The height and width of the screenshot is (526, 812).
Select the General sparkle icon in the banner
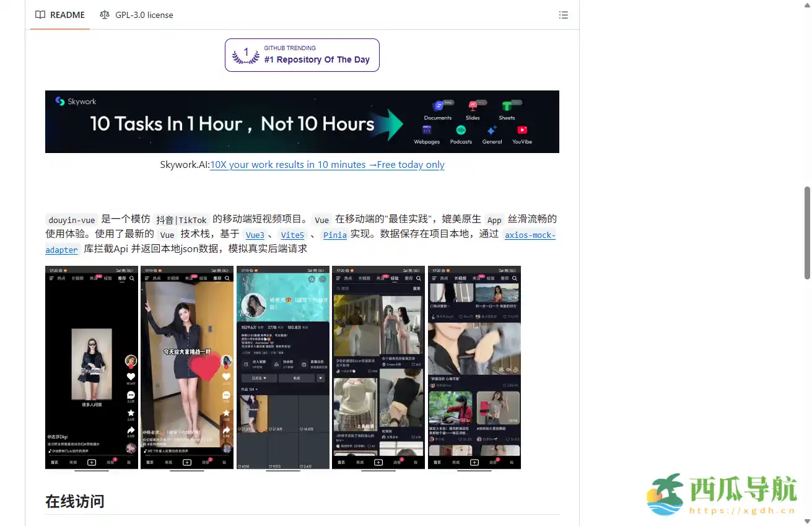pos(492,129)
